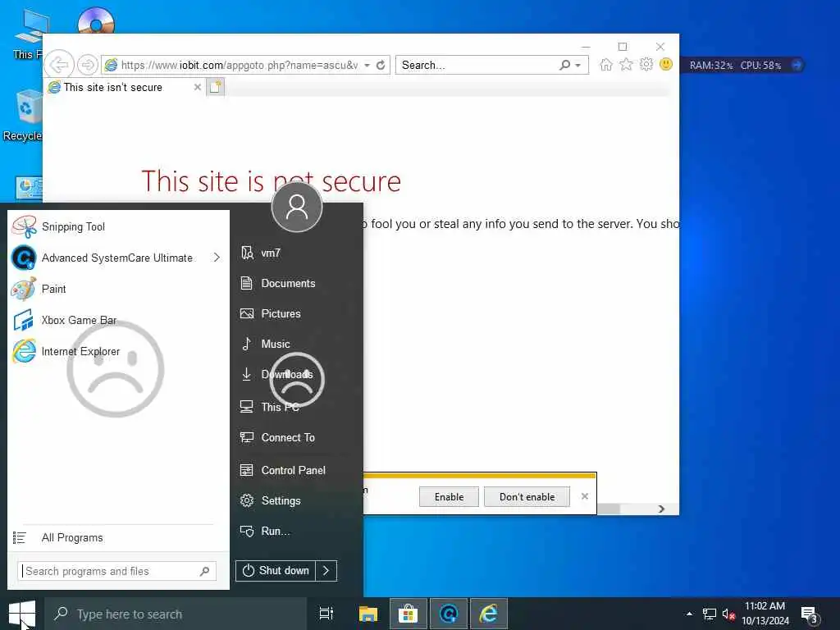Click the muted volume tray icon
This screenshot has width=840, height=630.
tap(728, 614)
